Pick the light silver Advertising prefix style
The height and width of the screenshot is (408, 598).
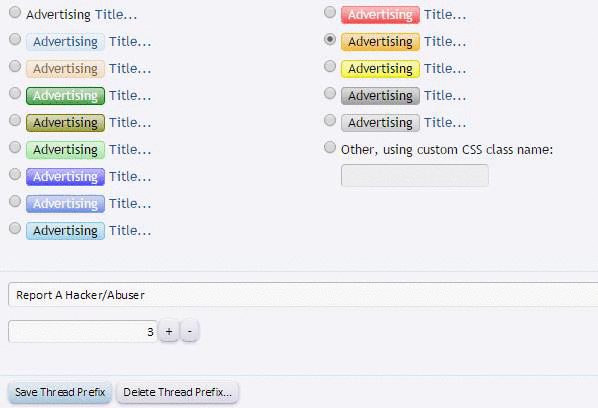point(330,120)
